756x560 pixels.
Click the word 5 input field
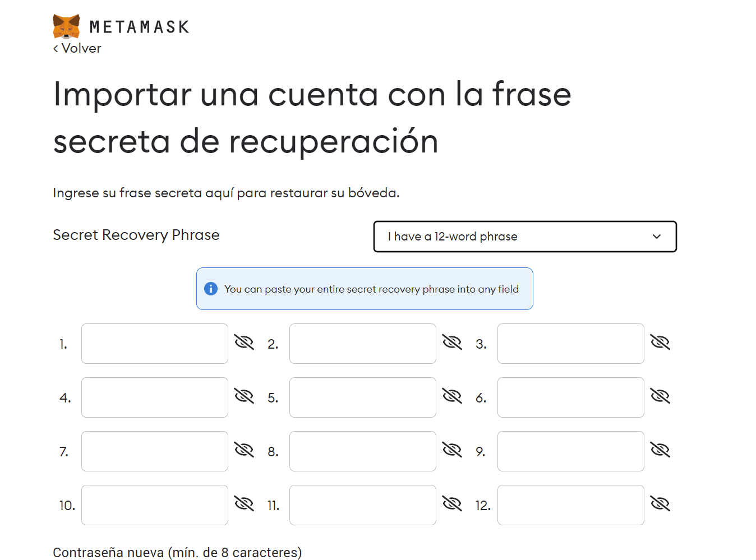click(x=363, y=397)
